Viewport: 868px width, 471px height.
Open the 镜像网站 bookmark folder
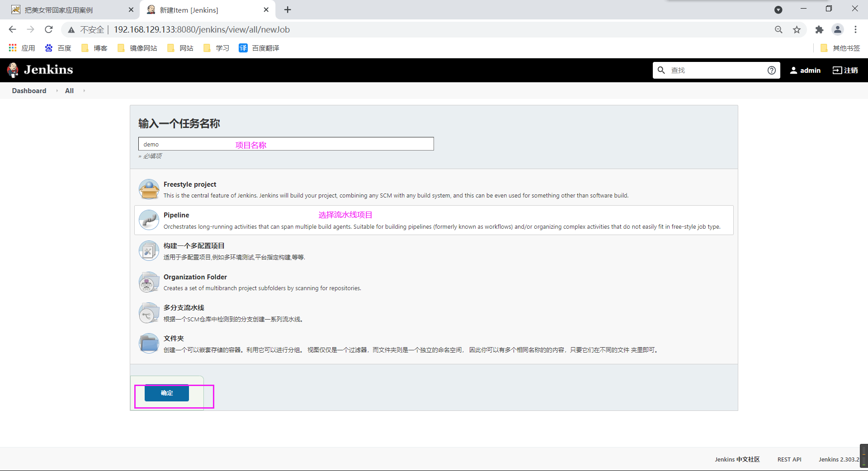click(x=137, y=48)
